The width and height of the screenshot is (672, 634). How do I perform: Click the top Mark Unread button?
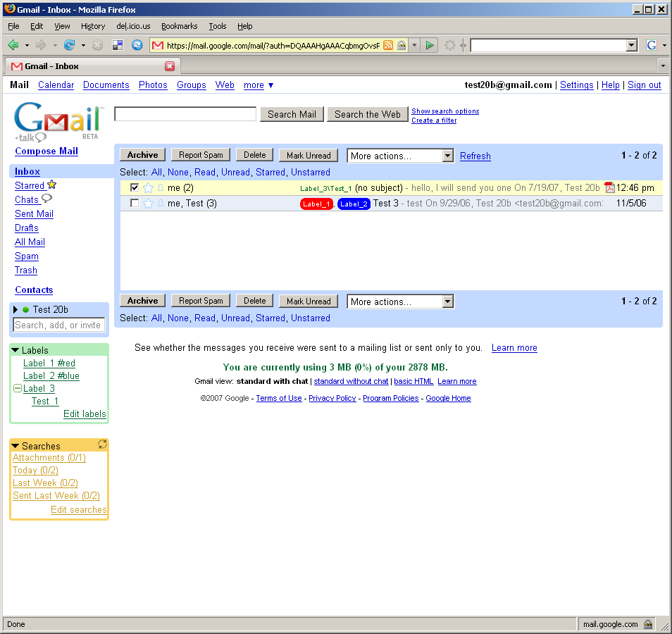tap(309, 155)
